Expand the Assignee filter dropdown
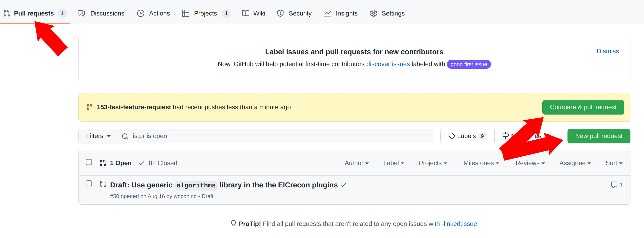The height and width of the screenshot is (238, 644). tap(575, 163)
